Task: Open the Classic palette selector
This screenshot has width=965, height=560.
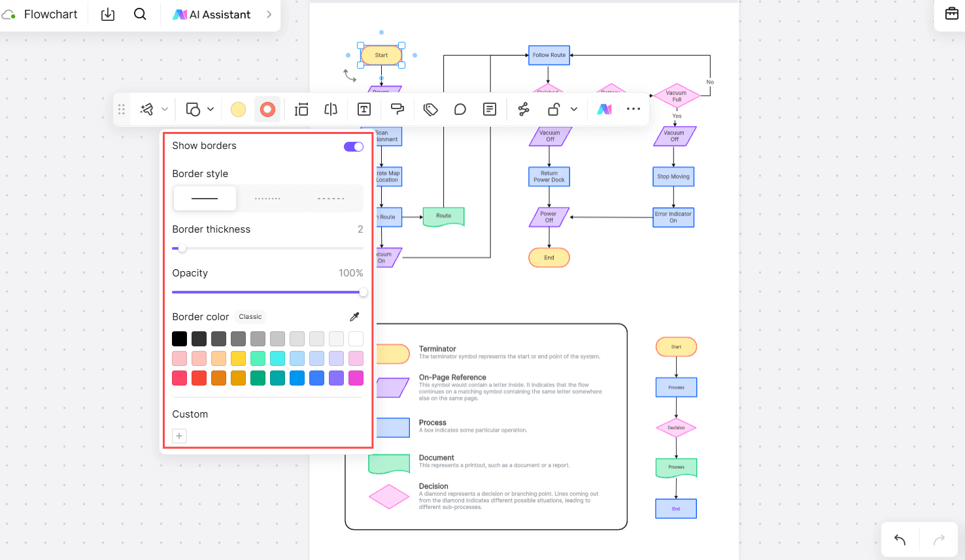Action: [x=250, y=317]
